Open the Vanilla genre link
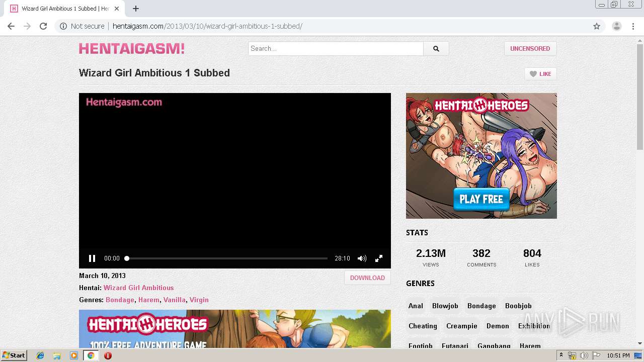This screenshot has height=362, width=644. (174, 300)
